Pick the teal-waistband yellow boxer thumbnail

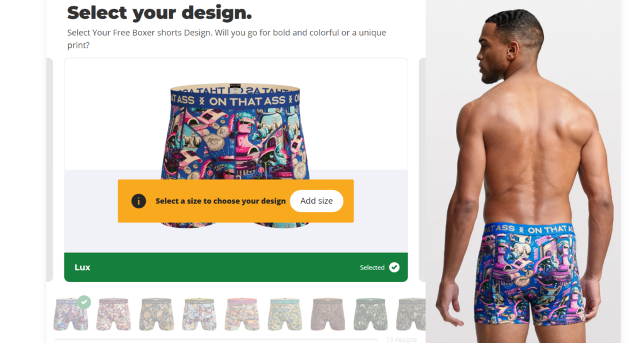pos(285,314)
